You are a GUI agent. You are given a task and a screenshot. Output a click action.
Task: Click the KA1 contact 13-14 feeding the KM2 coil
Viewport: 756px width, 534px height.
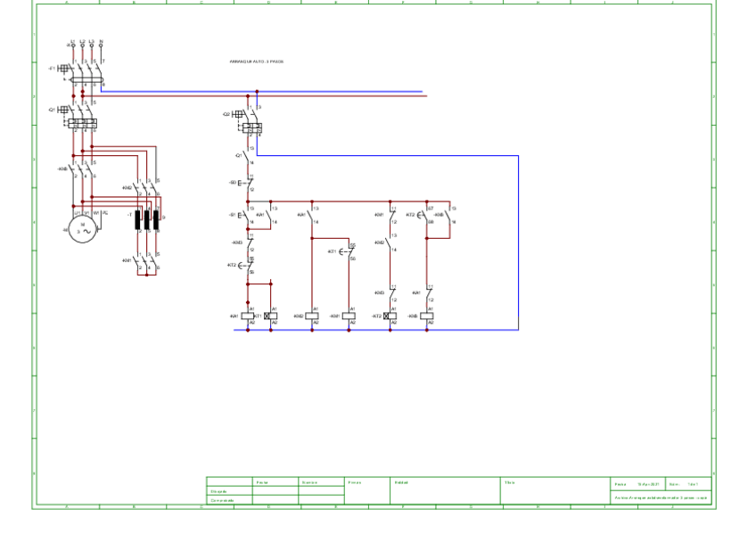(312, 215)
